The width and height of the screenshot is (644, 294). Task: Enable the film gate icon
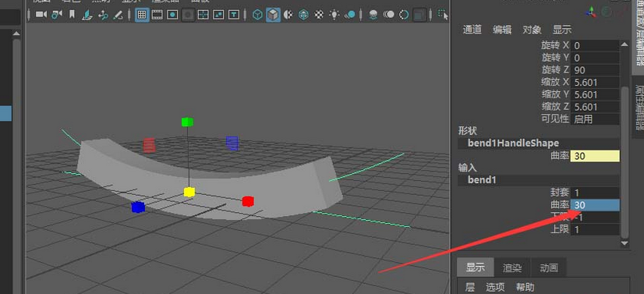(157, 15)
